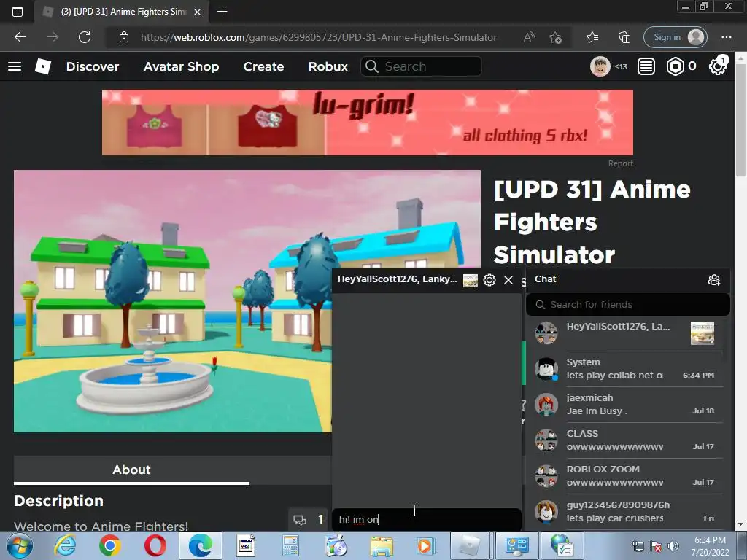
Task: Click the Roblox logo home icon
Action: pos(43,66)
